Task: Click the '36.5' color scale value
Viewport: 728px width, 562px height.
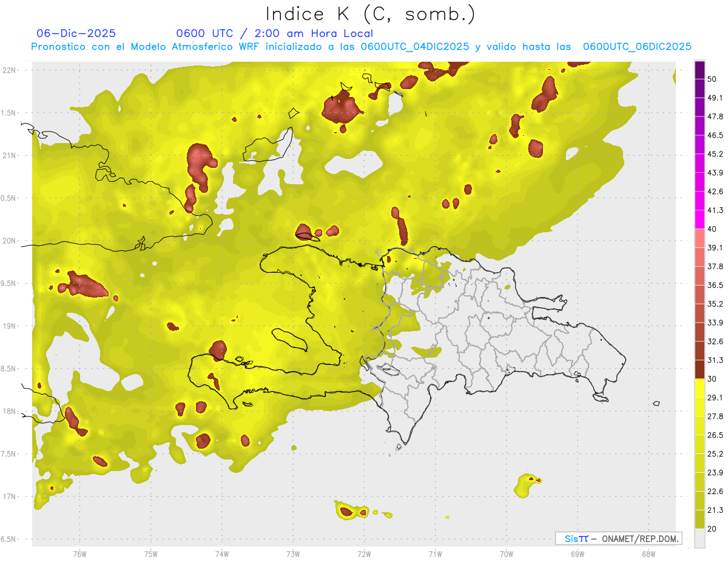Action: click(715, 285)
